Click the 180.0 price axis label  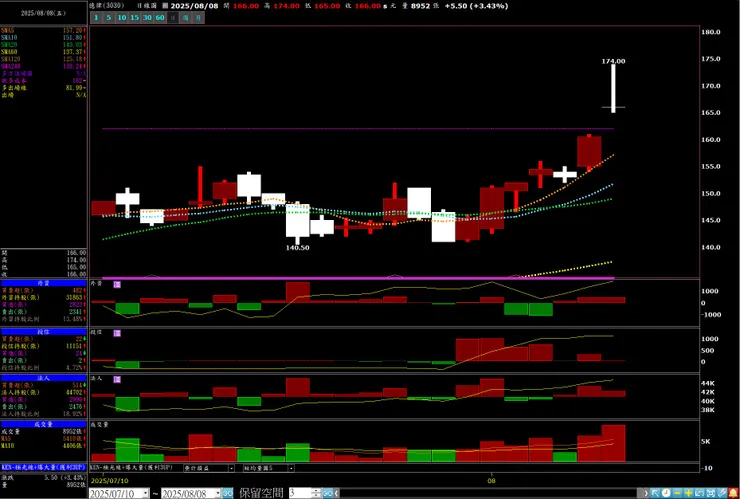(x=711, y=32)
